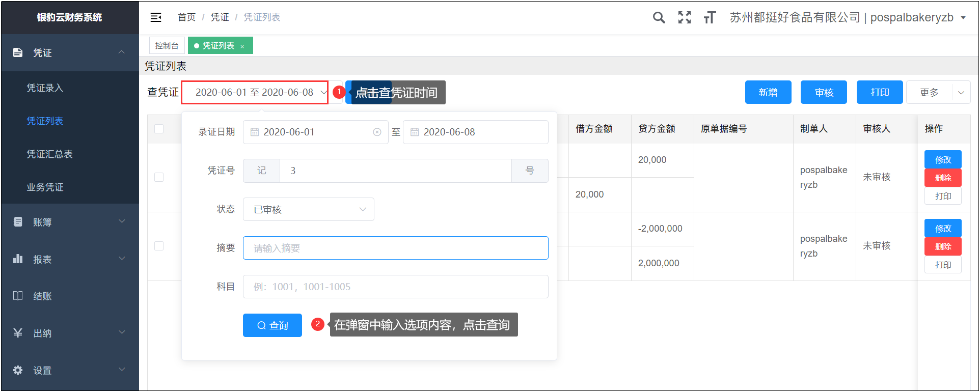Viewport: 980px width, 392px height.
Task: Click the 设置 gear icon in sidebar
Action: coord(18,370)
